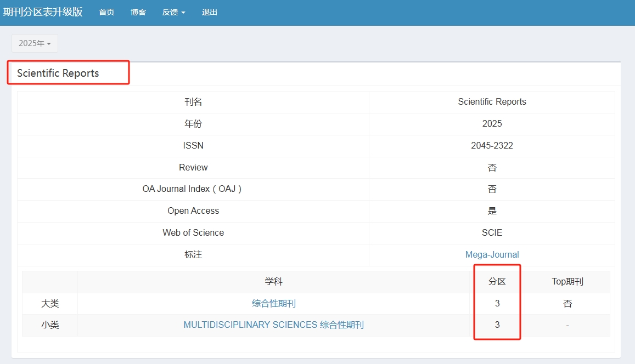Click the 小类 row label
The height and width of the screenshot is (364, 635).
coord(50,325)
